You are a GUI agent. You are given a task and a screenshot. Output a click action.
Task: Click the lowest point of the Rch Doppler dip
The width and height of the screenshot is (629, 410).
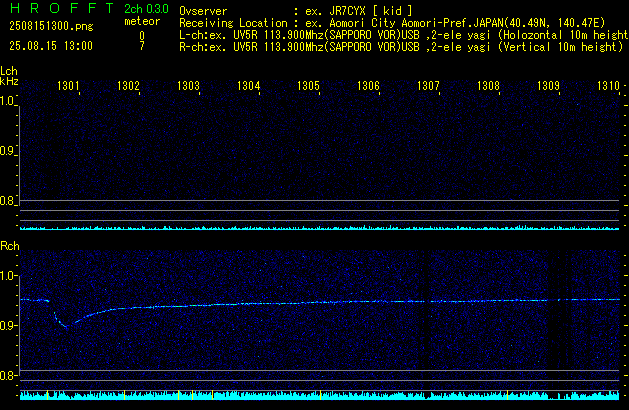coord(67,327)
